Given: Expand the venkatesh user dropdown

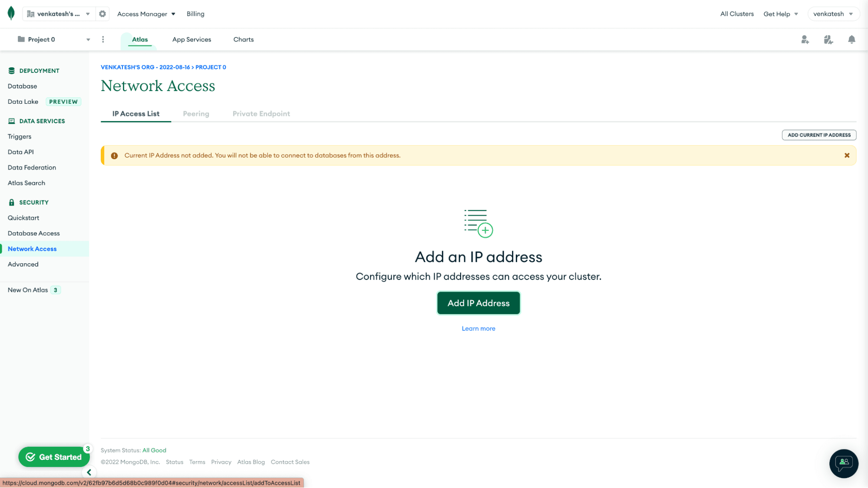Looking at the screenshot, I should pos(833,14).
